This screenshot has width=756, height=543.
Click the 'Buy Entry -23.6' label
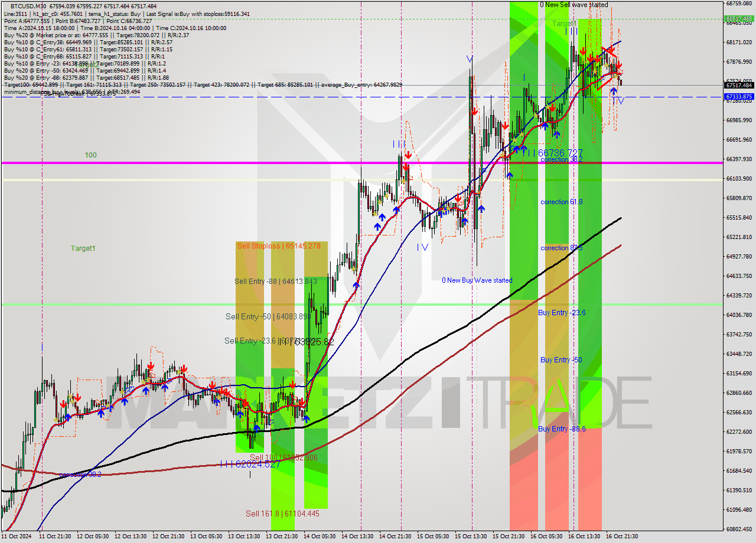pyautogui.click(x=562, y=313)
